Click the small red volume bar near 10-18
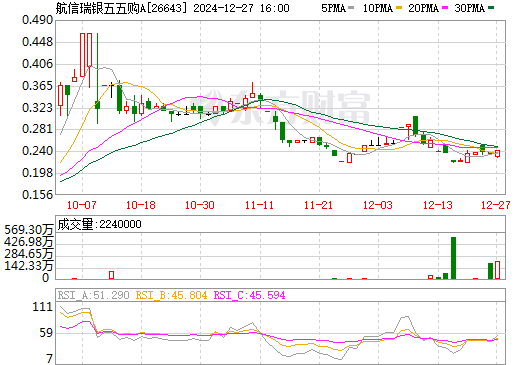The image size is (520, 365). (111, 275)
